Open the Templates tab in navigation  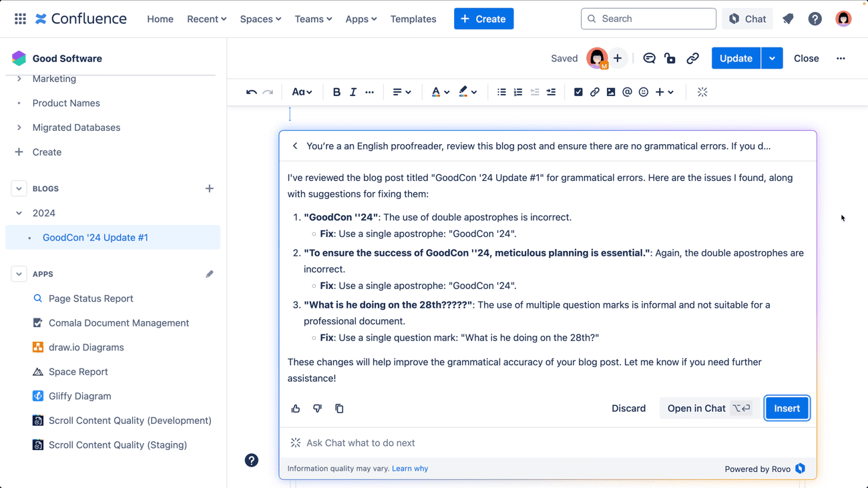[x=413, y=19]
